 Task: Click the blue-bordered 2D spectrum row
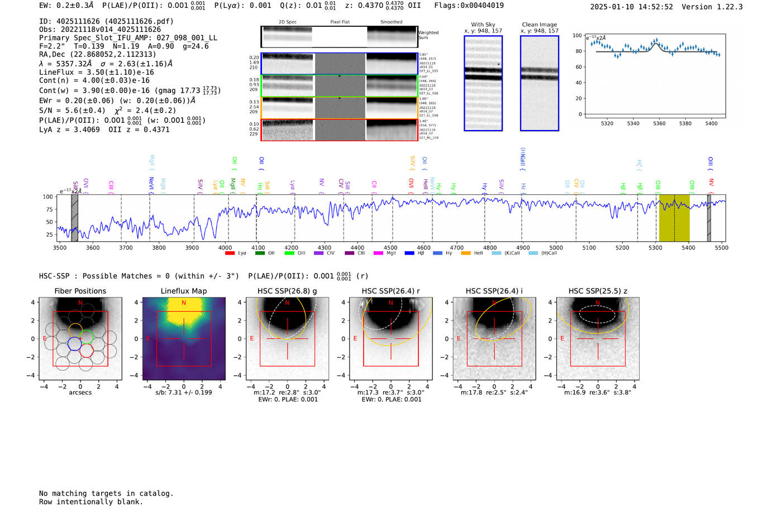pos(339,64)
